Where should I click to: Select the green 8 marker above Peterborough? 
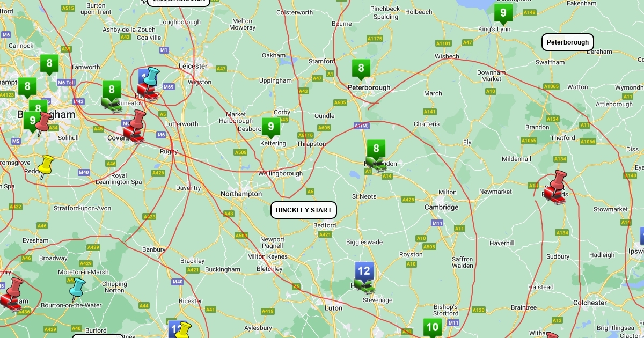pos(361,69)
